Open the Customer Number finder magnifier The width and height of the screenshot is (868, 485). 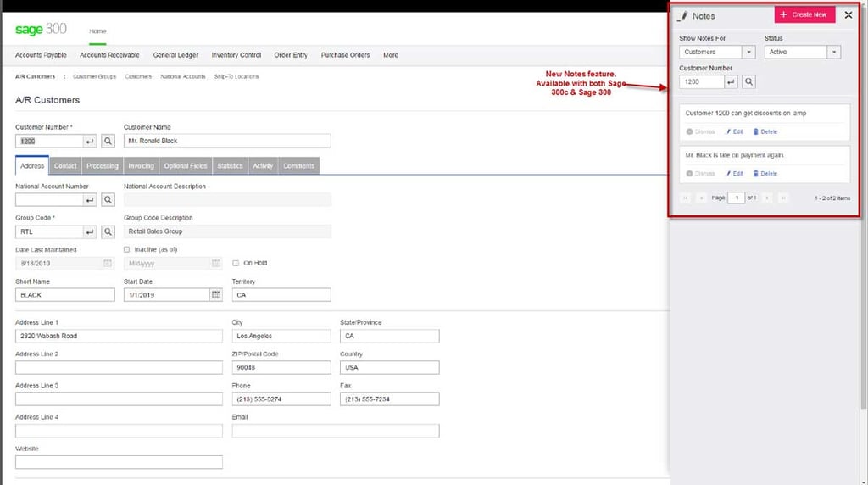pyautogui.click(x=108, y=142)
